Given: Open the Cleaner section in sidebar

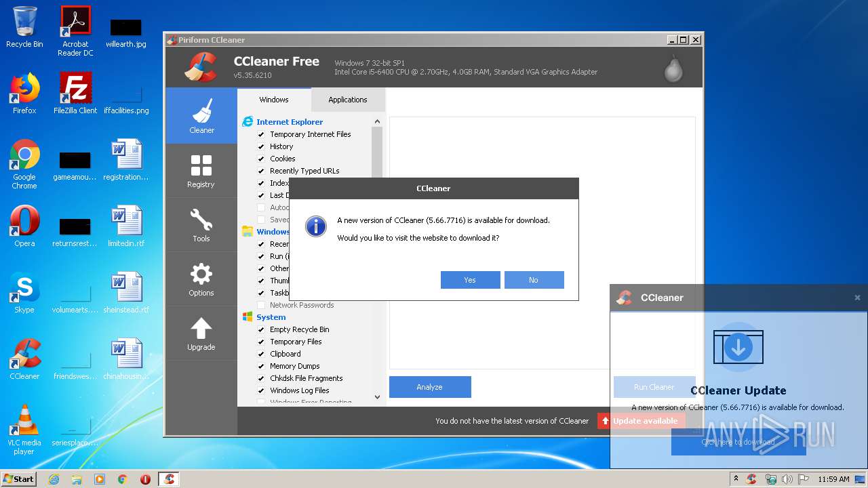Looking at the screenshot, I should tap(201, 115).
